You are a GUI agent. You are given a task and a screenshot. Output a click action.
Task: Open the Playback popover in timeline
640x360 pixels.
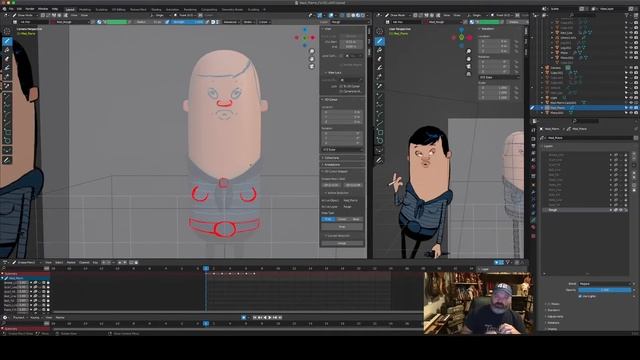coord(19,318)
